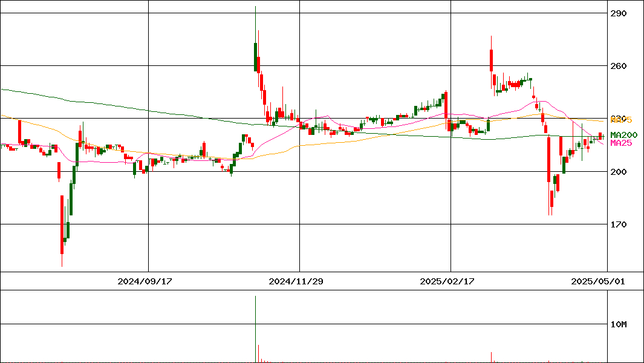Click the 200 price axis label

[x=619, y=172]
